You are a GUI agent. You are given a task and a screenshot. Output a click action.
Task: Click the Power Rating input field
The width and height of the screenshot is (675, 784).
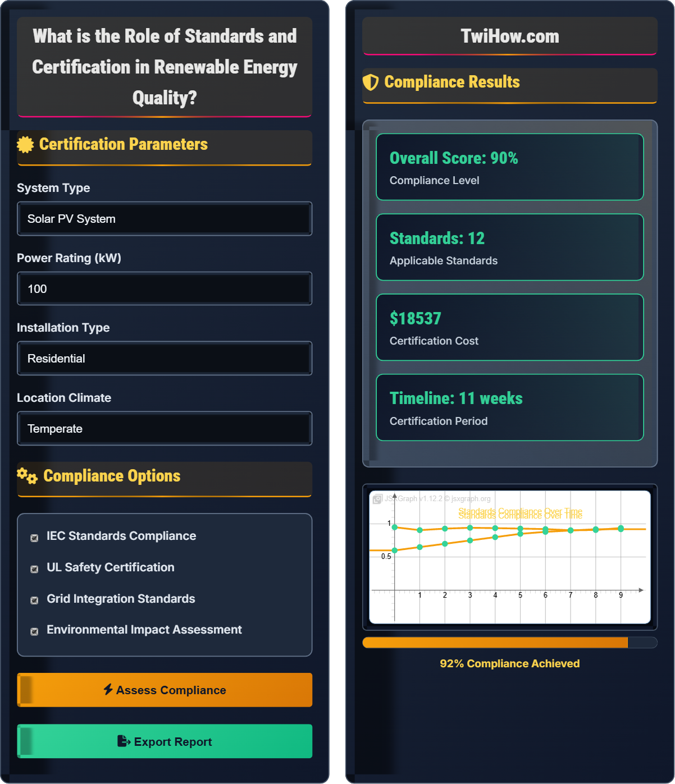pos(165,289)
